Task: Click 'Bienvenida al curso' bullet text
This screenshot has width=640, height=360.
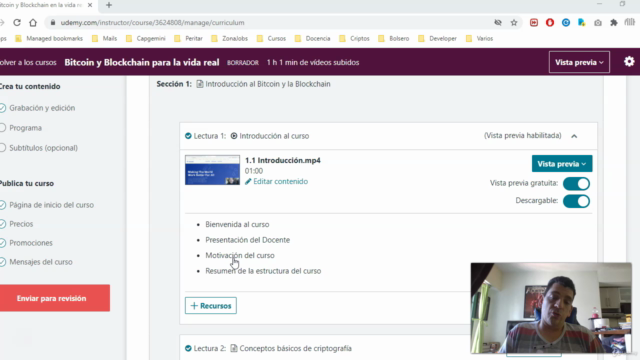Action: pos(237,224)
